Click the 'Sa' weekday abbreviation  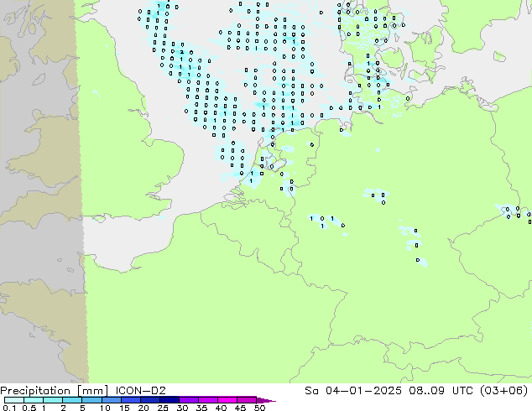click(311, 391)
